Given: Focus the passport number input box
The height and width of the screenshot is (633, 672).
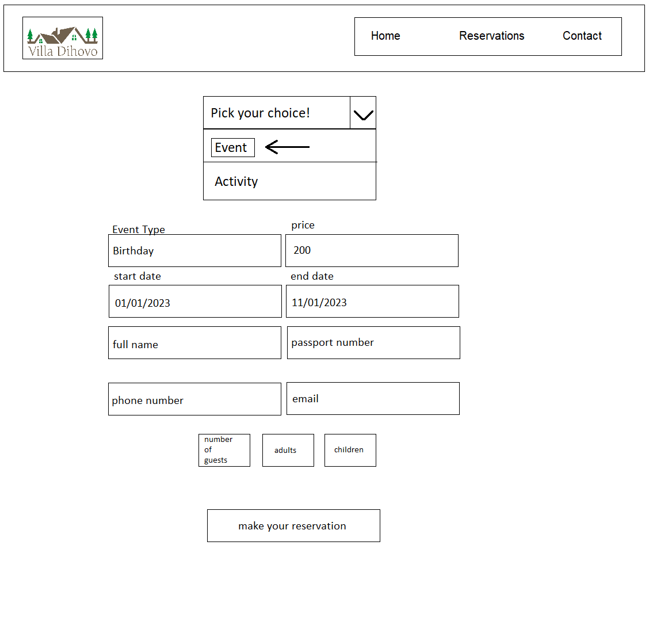Looking at the screenshot, I should pyautogui.click(x=373, y=343).
